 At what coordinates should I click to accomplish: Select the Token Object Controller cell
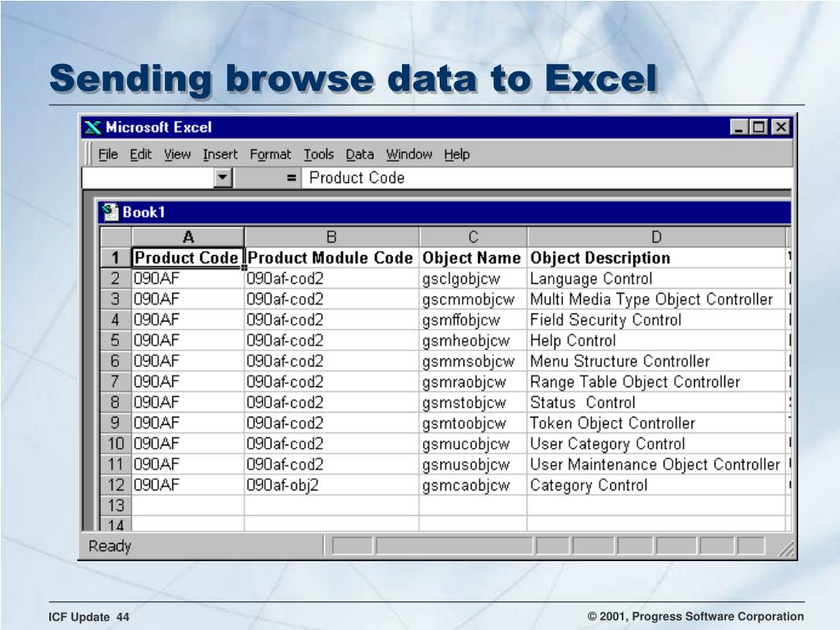click(656, 422)
